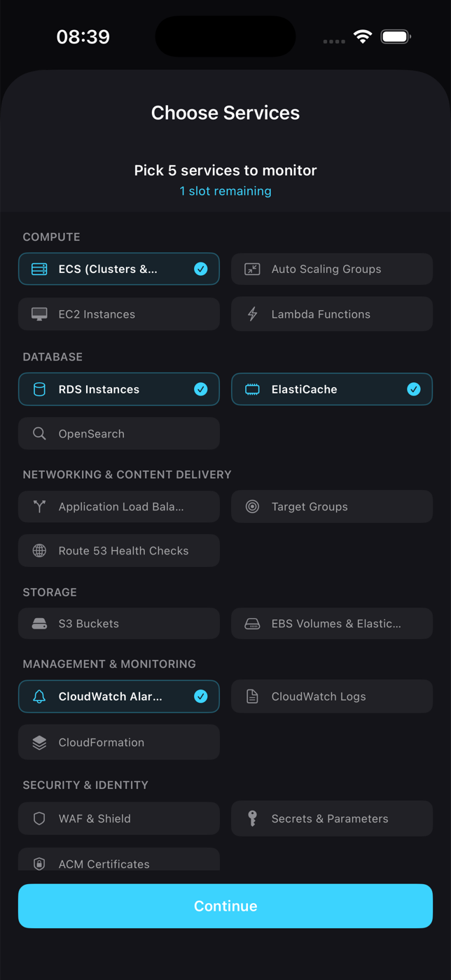Tap the OpenSearch magnifying glass icon
This screenshot has width=451, height=980.
pyautogui.click(x=39, y=434)
